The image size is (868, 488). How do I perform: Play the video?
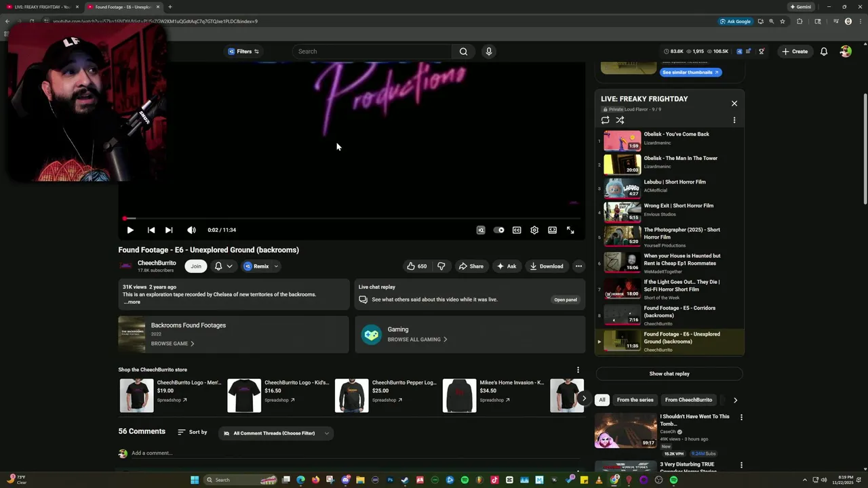[x=130, y=230]
